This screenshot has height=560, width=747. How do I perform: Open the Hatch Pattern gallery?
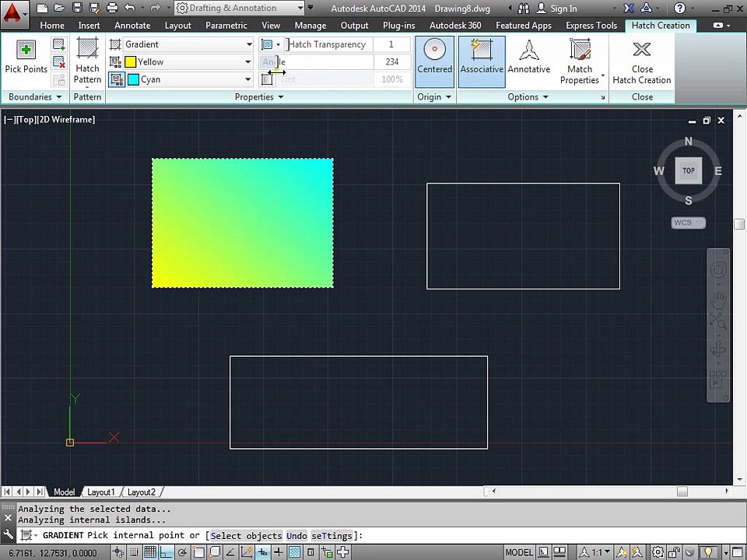(x=87, y=62)
